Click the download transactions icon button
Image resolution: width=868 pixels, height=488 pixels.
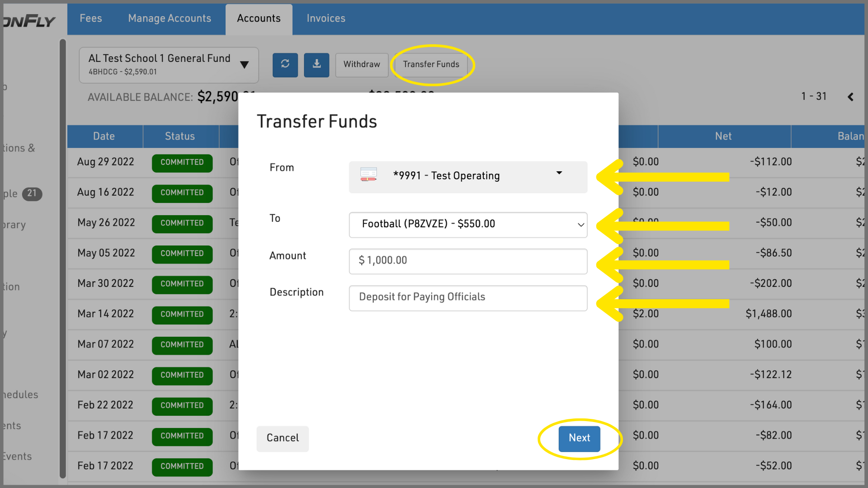[316, 65]
